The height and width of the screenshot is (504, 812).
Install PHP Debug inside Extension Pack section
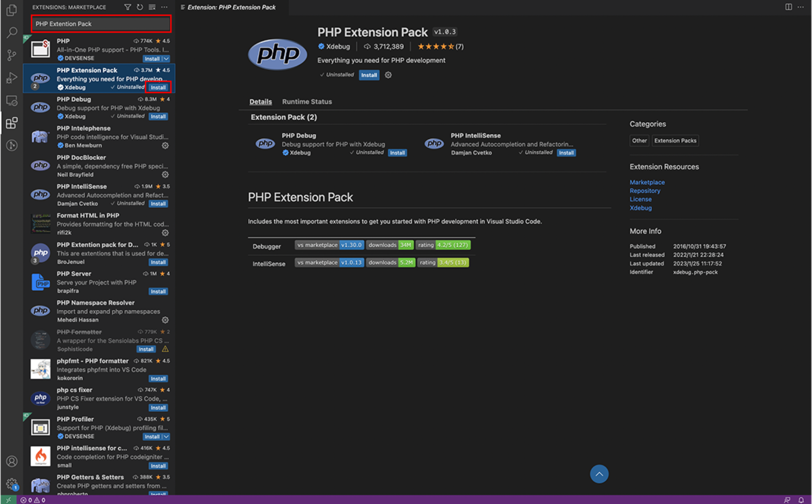[398, 153]
